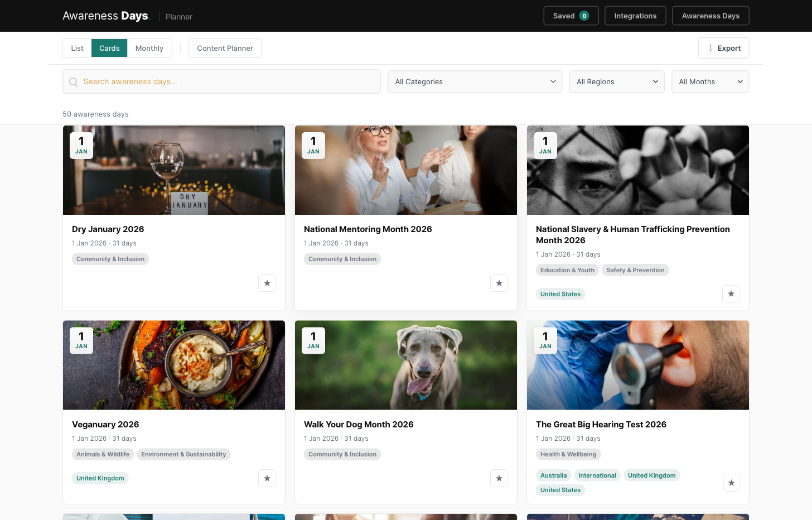Expand the All Regions dropdown
This screenshot has width=812, height=520.
616,81
